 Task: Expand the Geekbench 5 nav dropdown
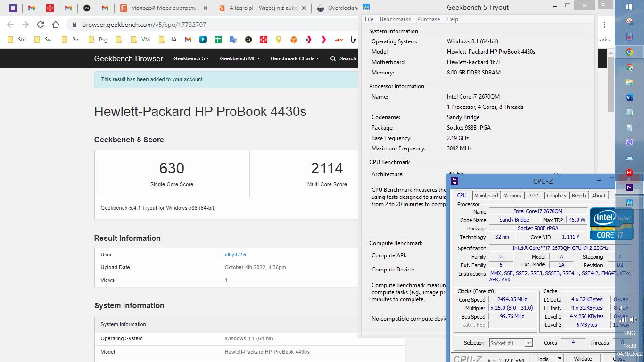tap(191, 58)
